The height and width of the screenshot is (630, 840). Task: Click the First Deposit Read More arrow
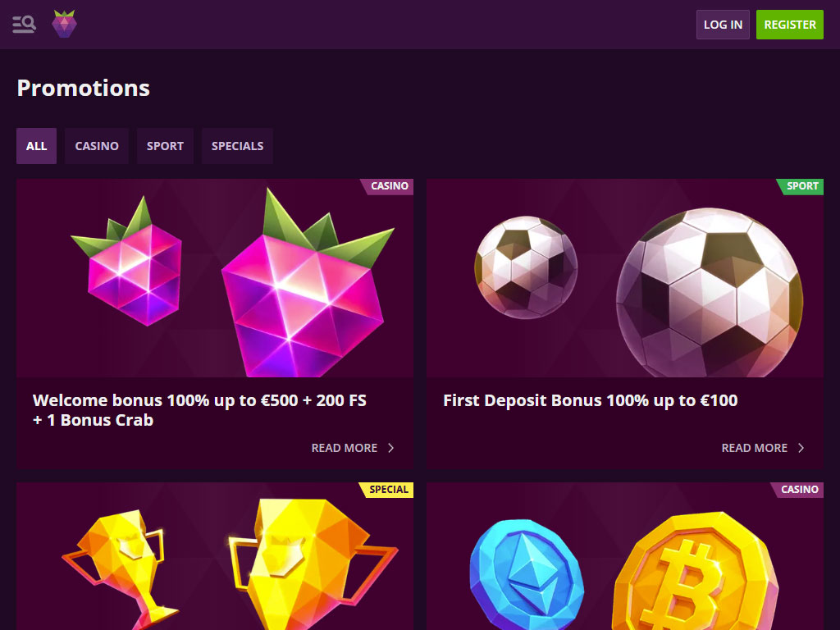[801, 448]
